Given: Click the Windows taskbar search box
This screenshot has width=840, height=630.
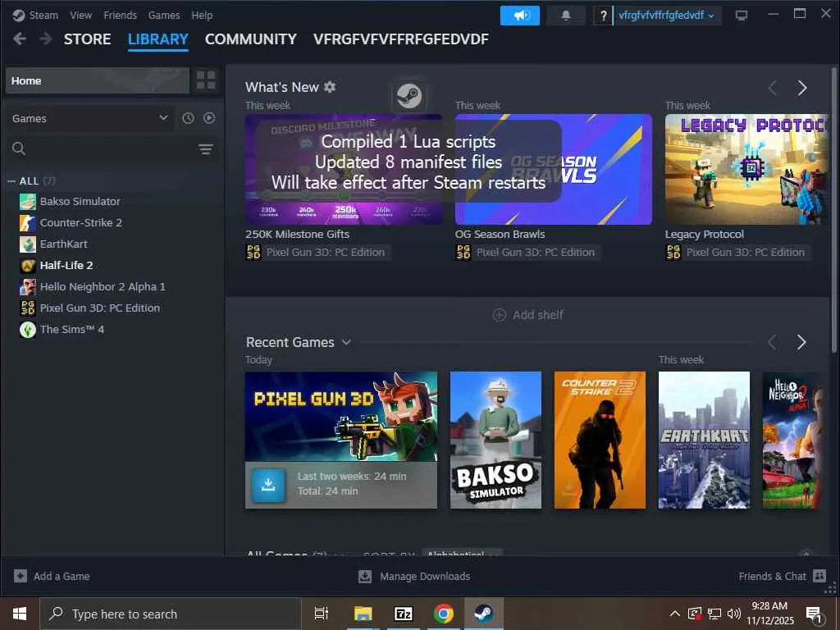Looking at the screenshot, I should 171,614.
